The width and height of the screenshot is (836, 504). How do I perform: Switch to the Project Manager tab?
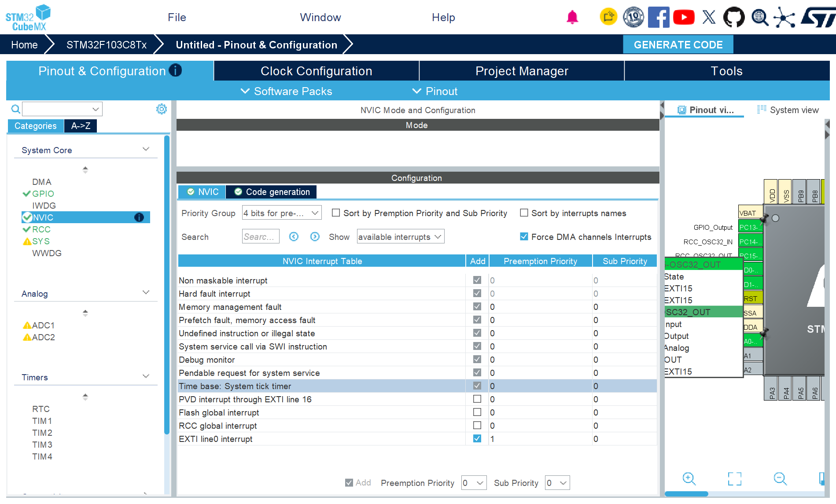522,71
